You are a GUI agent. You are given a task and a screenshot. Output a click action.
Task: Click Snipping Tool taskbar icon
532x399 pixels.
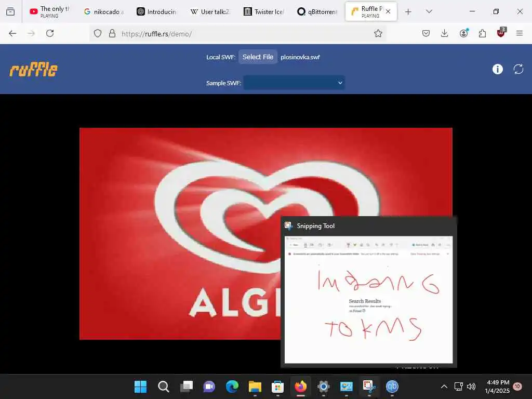369,387
